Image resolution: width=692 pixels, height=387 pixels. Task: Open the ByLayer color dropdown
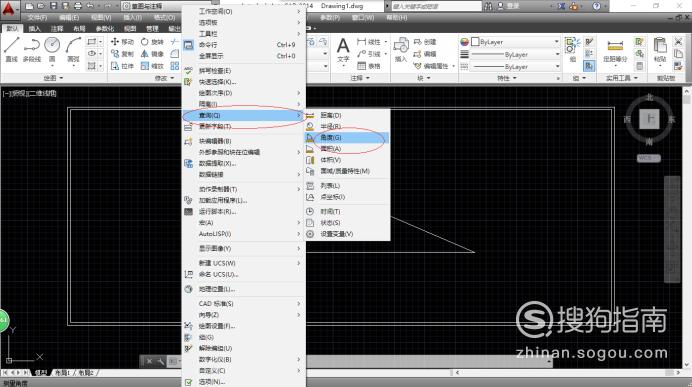[x=556, y=42]
